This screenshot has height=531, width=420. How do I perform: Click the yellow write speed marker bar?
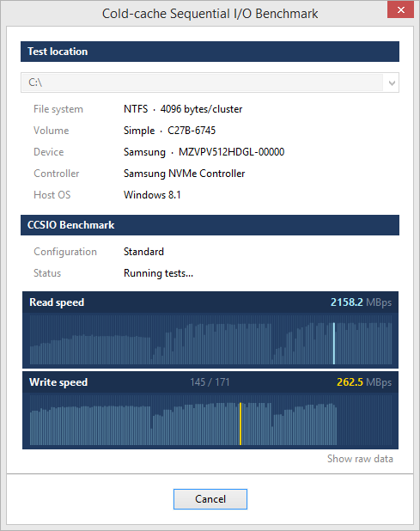(x=240, y=424)
